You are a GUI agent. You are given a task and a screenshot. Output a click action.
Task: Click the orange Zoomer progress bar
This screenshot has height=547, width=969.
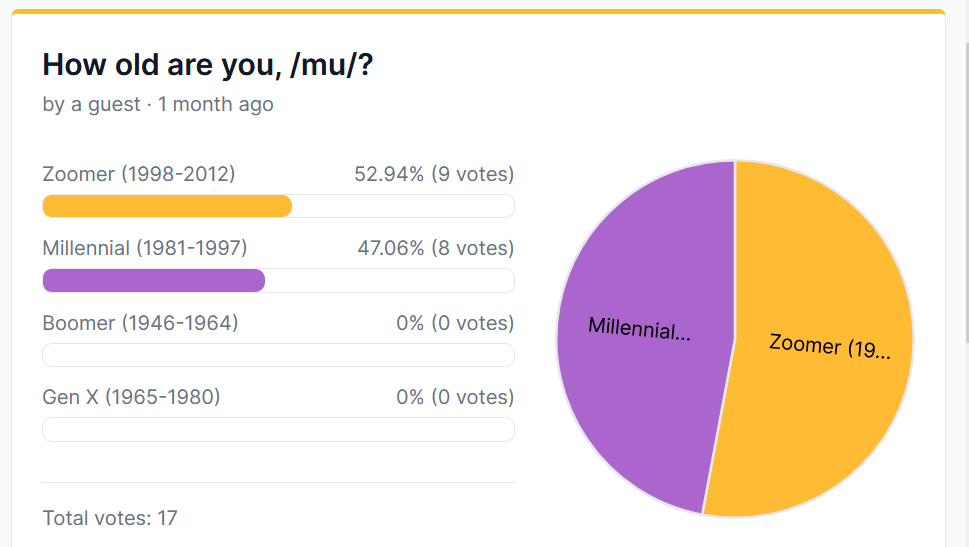pyautogui.click(x=167, y=206)
